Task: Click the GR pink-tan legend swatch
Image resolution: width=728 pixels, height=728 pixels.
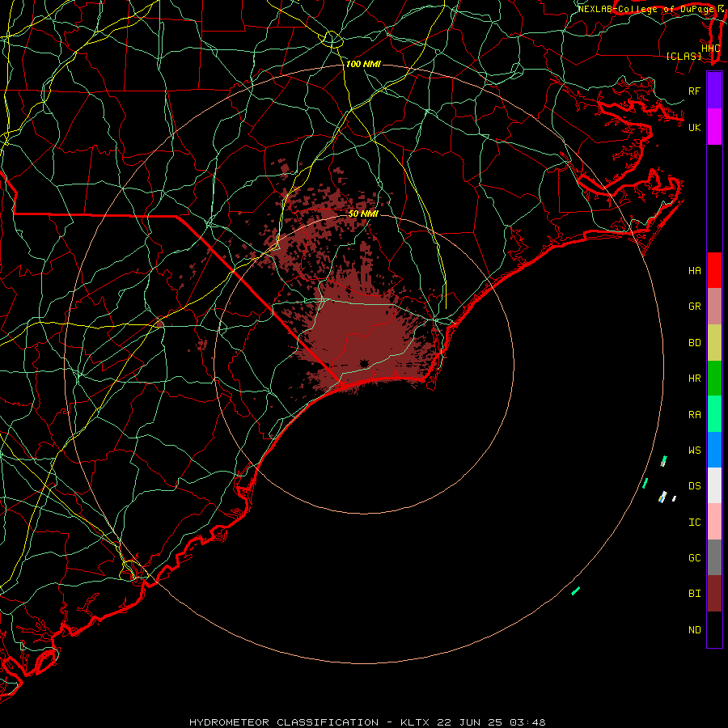Action: click(x=714, y=307)
